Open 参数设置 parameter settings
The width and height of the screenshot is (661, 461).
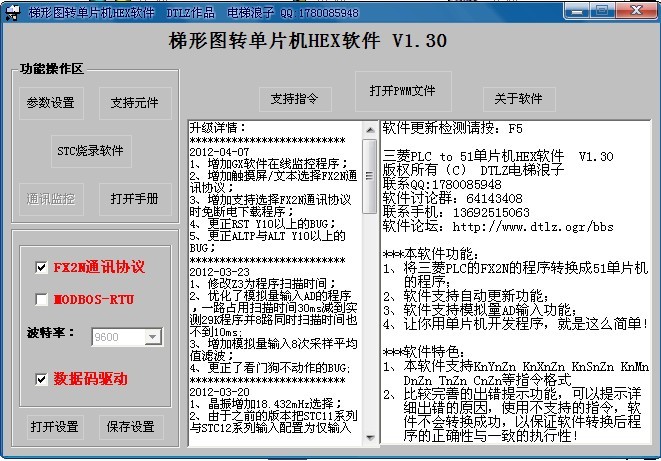click(51, 103)
